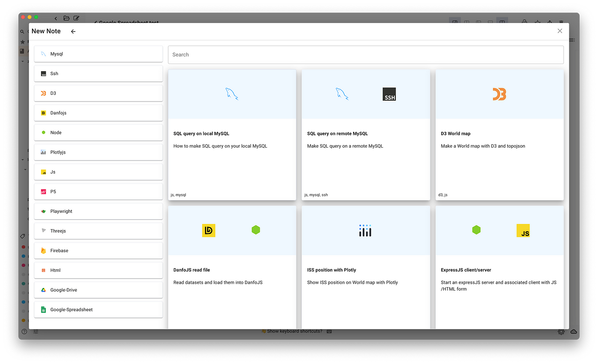Open the 'SQL query on local MySQL' title
This screenshot has width=598, height=364.
point(201,134)
